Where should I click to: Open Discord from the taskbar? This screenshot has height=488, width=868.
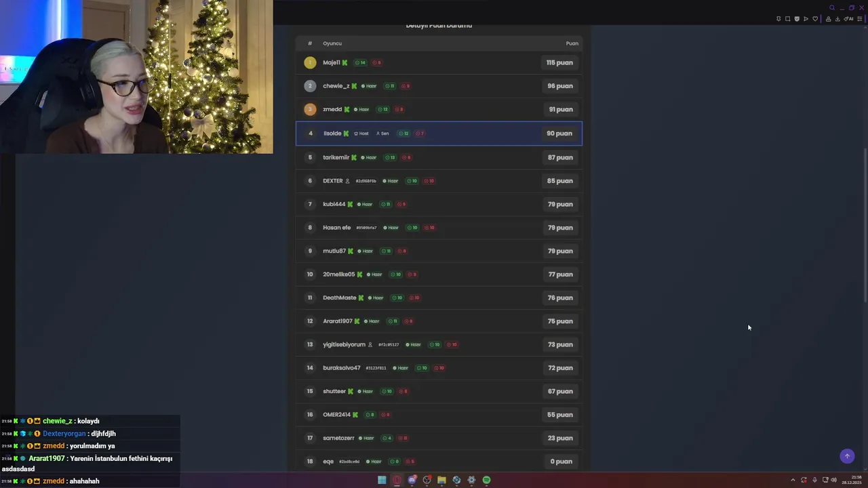pyautogui.click(x=412, y=480)
